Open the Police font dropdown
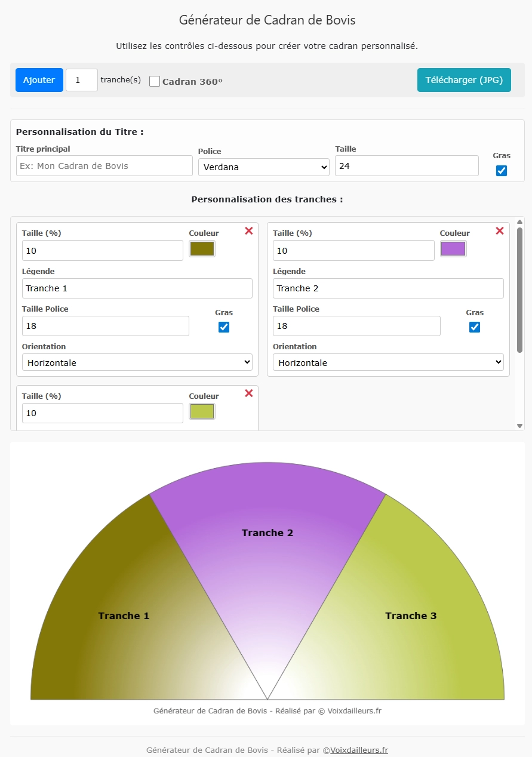The image size is (532, 757). pos(263,167)
